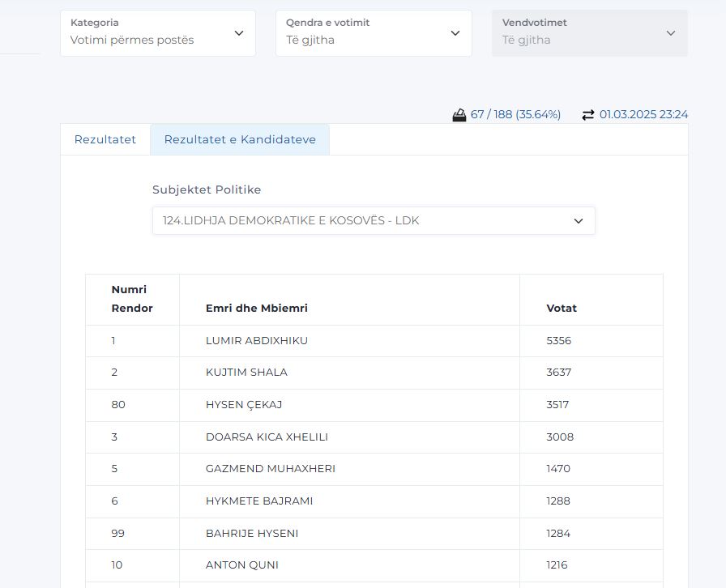Click the DOARSA KICA XHELILI row
This screenshot has height=588, width=726.
pos(267,437)
